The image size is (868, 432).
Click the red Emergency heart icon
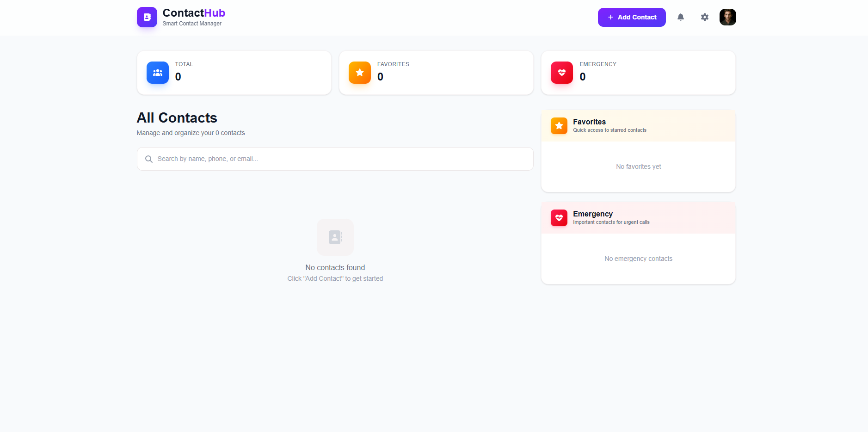point(561,73)
